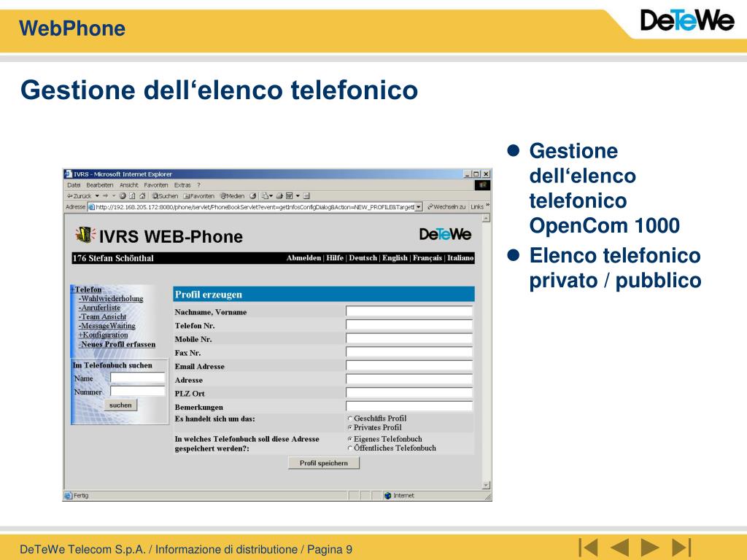This screenshot has height=560, width=747.
Task: Click the Fax Nr. input field
Action: click(x=409, y=352)
